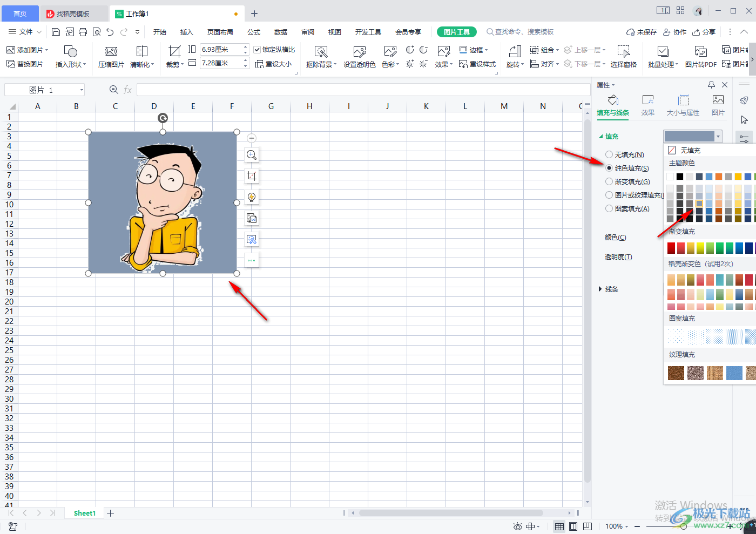Pick the selected blue-gray theme color swatch

[x=699, y=204]
